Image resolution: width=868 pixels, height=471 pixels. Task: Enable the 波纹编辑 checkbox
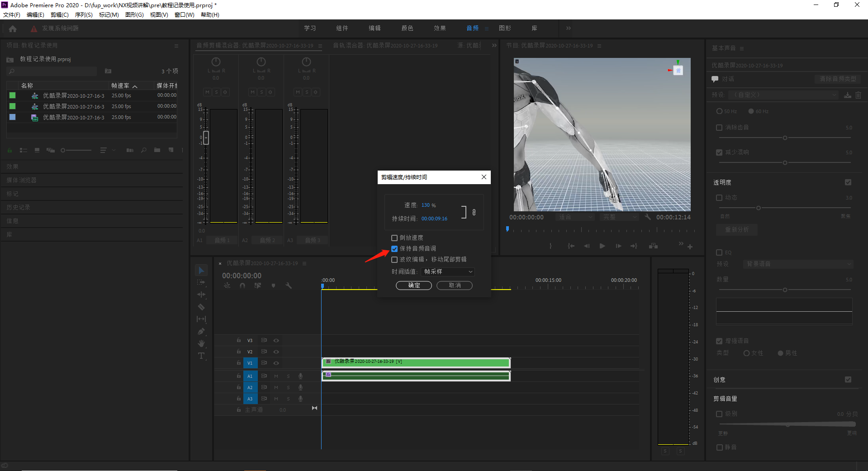click(x=394, y=259)
